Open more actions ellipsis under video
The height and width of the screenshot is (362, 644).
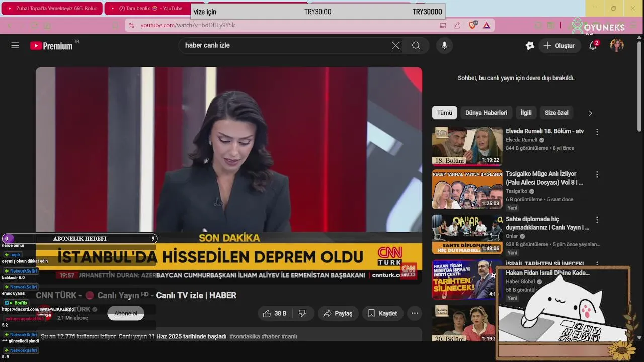click(x=415, y=313)
